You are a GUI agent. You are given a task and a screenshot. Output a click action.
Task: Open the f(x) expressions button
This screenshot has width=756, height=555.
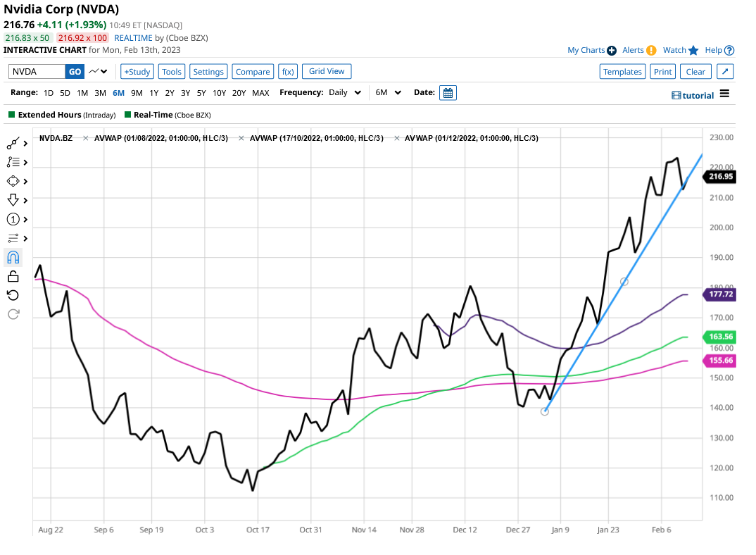point(288,71)
